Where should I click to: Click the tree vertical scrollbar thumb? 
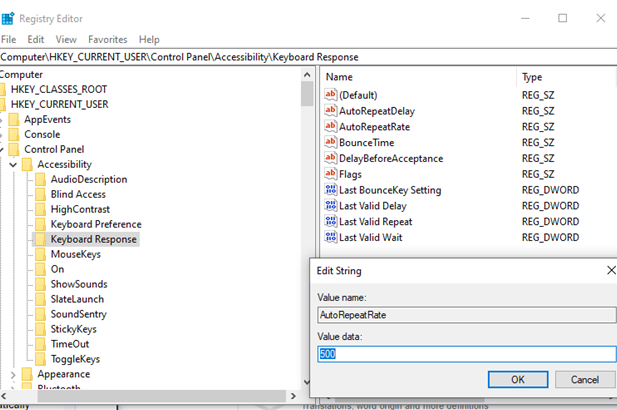(307, 94)
